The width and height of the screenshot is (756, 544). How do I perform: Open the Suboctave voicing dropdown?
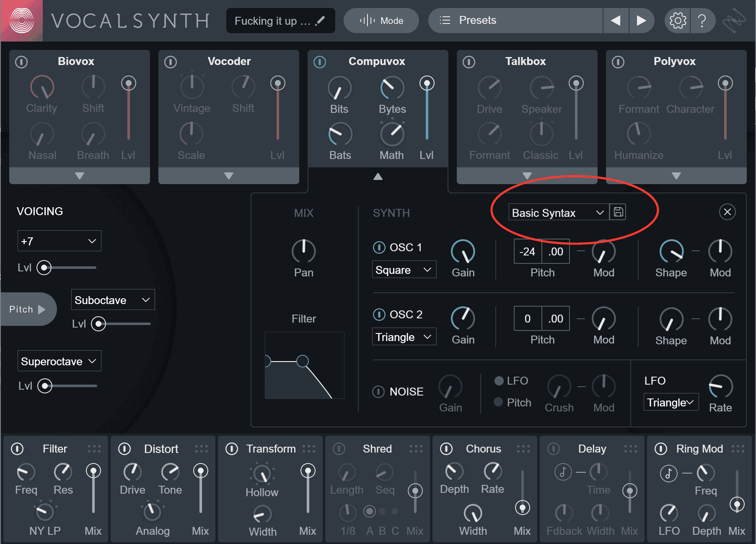click(113, 299)
